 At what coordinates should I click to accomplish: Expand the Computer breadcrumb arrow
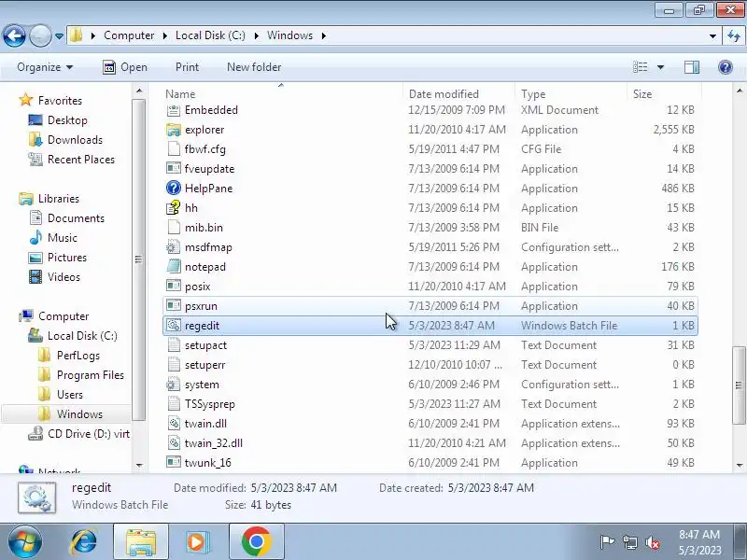coord(165,35)
